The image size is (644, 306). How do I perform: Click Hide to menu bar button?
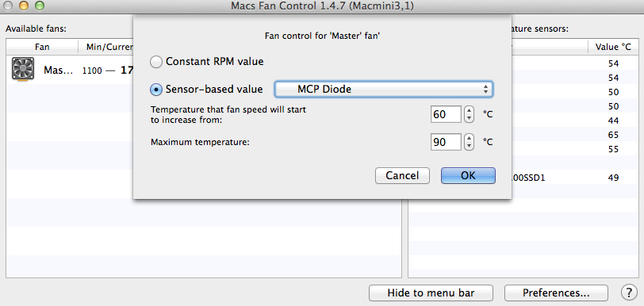click(431, 293)
